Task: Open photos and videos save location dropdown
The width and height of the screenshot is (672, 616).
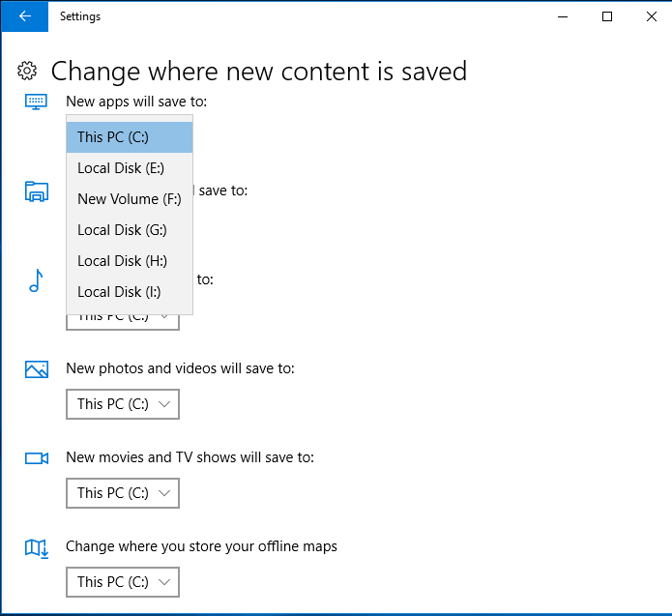Action: click(123, 404)
